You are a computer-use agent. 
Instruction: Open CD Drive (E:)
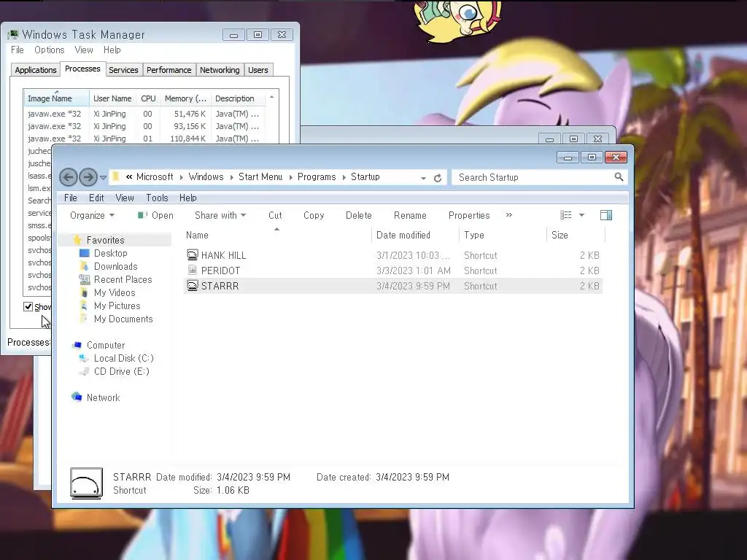(122, 371)
